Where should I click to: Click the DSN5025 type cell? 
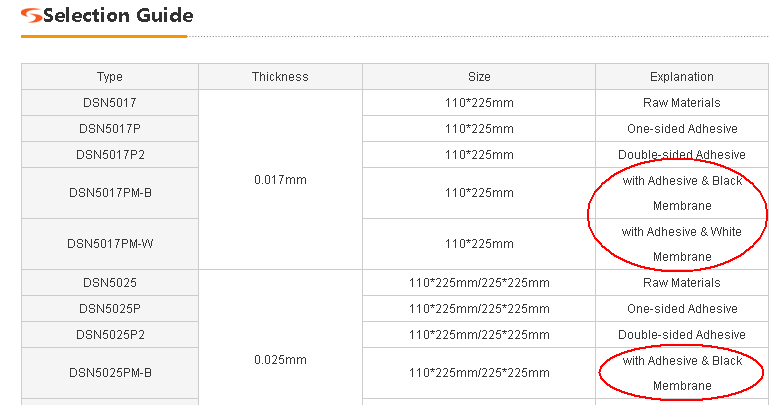tap(110, 283)
